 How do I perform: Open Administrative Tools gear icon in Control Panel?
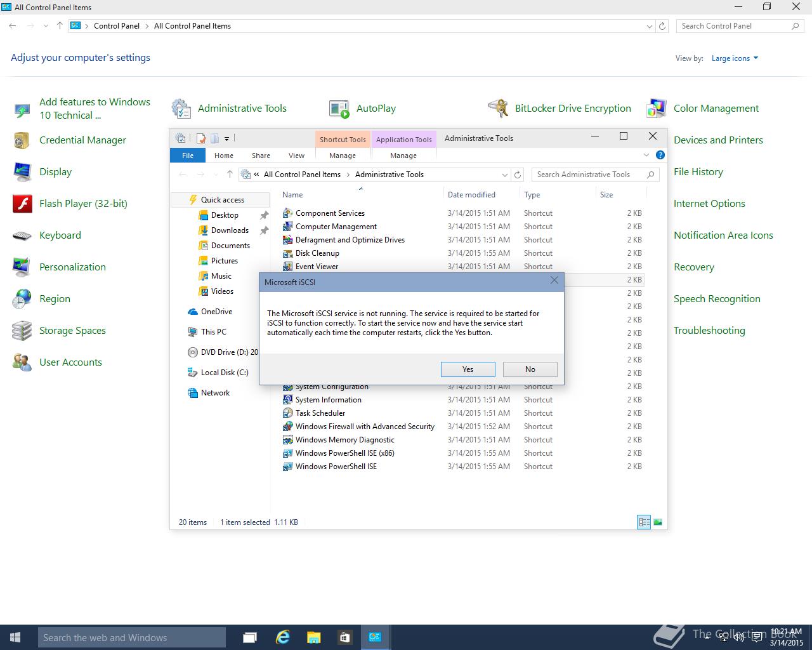pyautogui.click(x=181, y=109)
